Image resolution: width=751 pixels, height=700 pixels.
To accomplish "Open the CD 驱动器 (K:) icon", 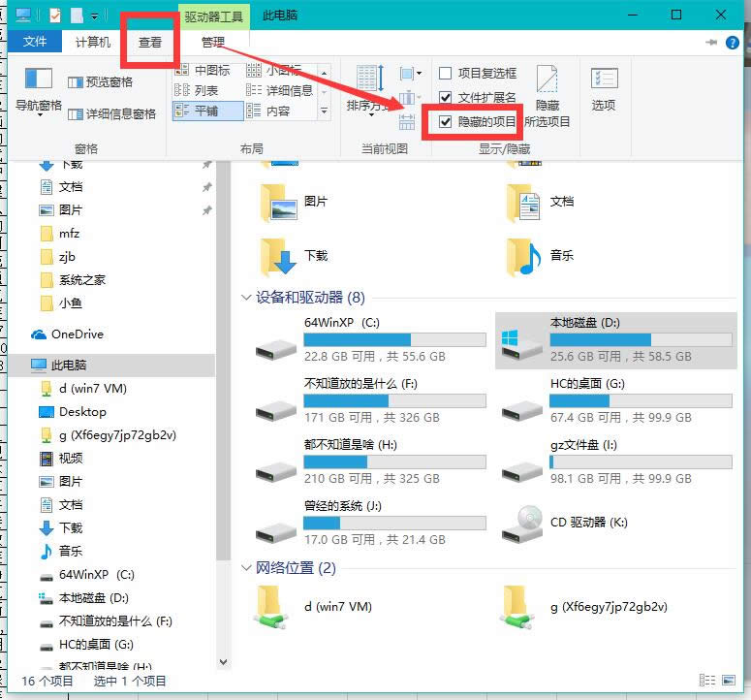I will tap(523, 524).
